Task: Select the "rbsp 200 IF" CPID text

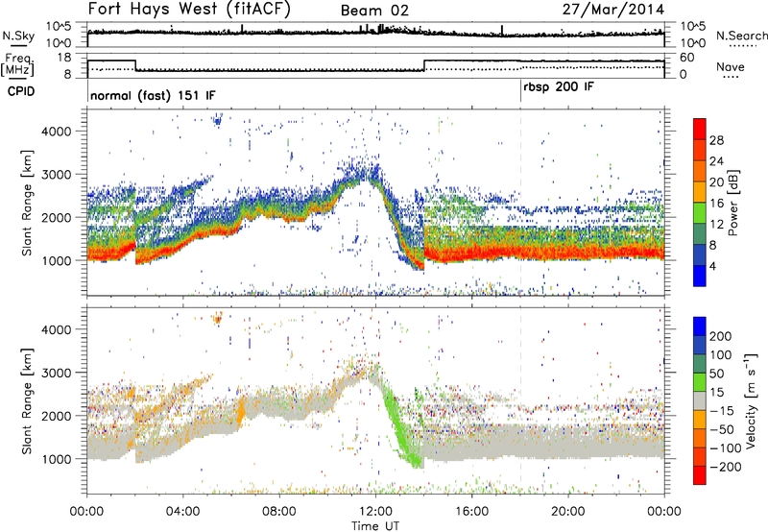Action: [x=559, y=87]
